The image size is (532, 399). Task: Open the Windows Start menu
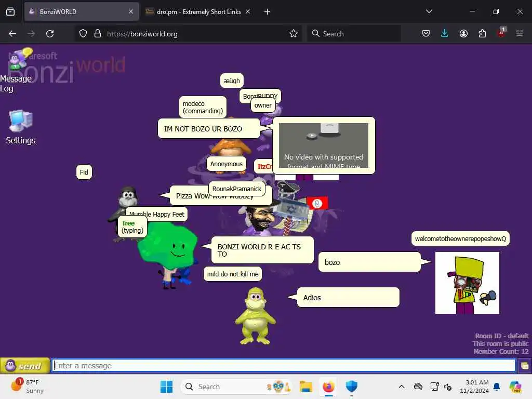(x=166, y=387)
